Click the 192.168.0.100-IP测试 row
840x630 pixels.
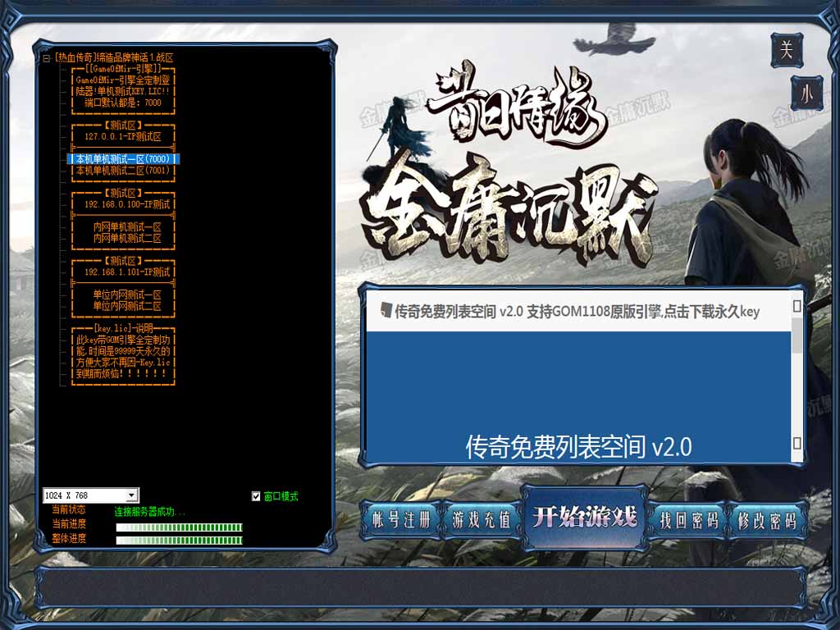click(x=127, y=204)
